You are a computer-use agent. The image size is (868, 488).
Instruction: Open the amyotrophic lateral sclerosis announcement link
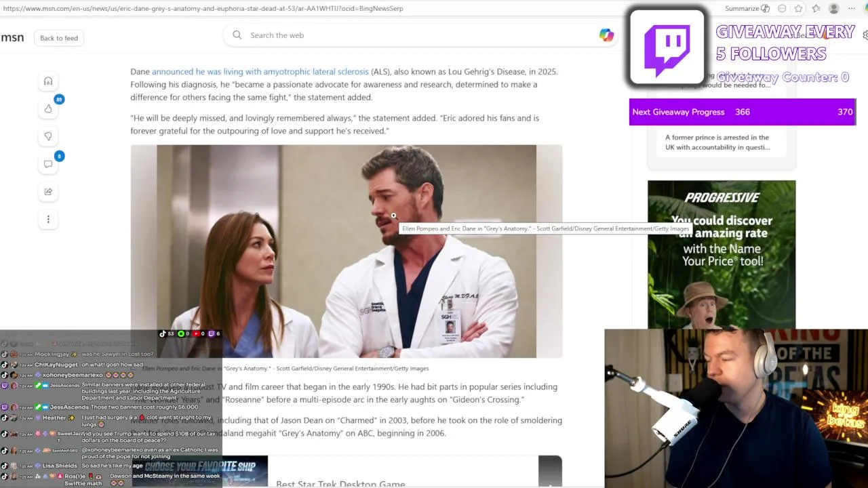(260, 71)
